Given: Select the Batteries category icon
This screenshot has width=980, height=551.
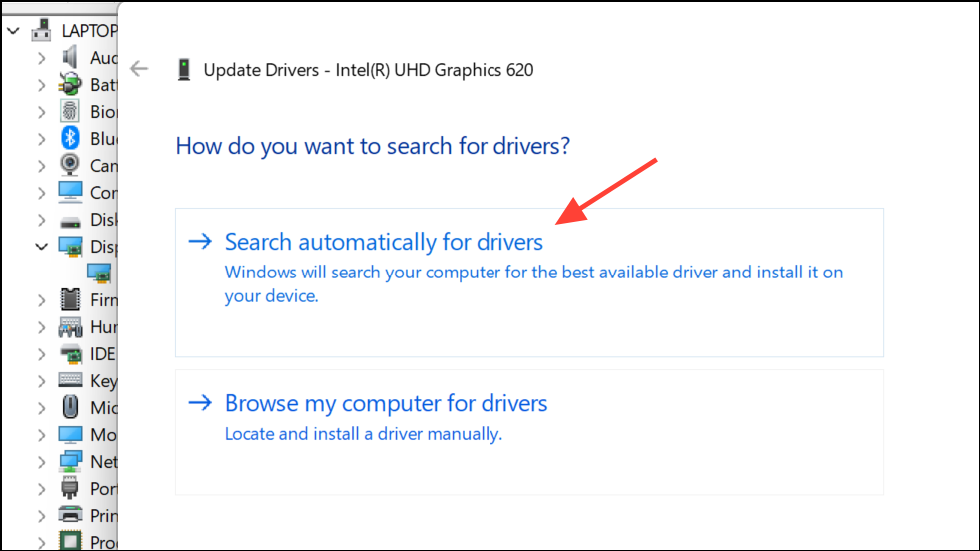Looking at the screenshot, I should point(71,84).
